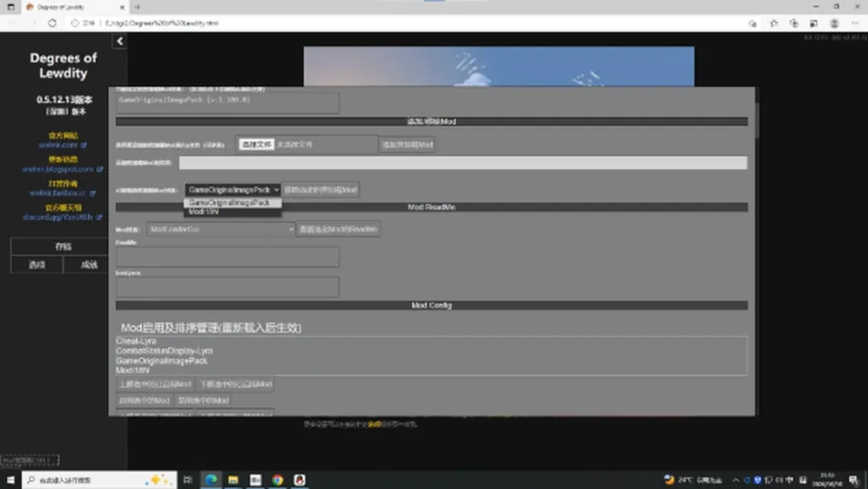The height and width of the screenshot is (489, 868).
Task: Click the loaded mod list text box
Action: point(228,103)
